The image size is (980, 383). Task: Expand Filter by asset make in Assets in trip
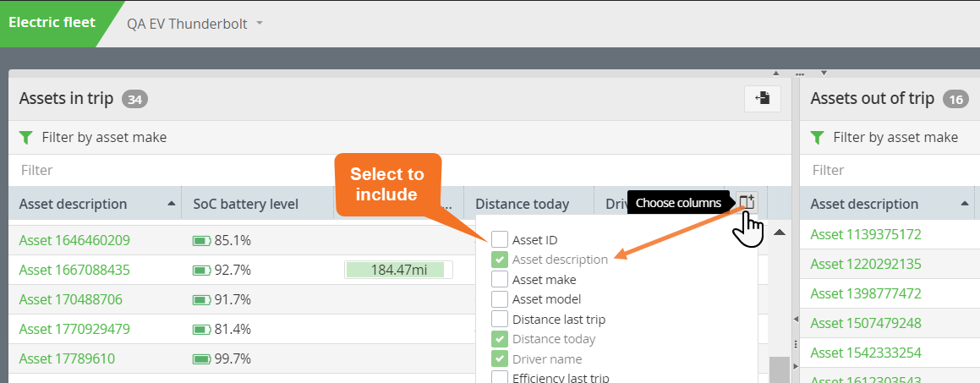pos(104,137)
